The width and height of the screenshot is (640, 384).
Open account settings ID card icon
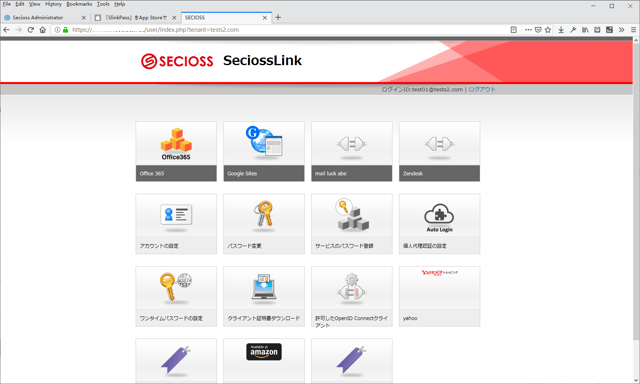click(176, 215)
